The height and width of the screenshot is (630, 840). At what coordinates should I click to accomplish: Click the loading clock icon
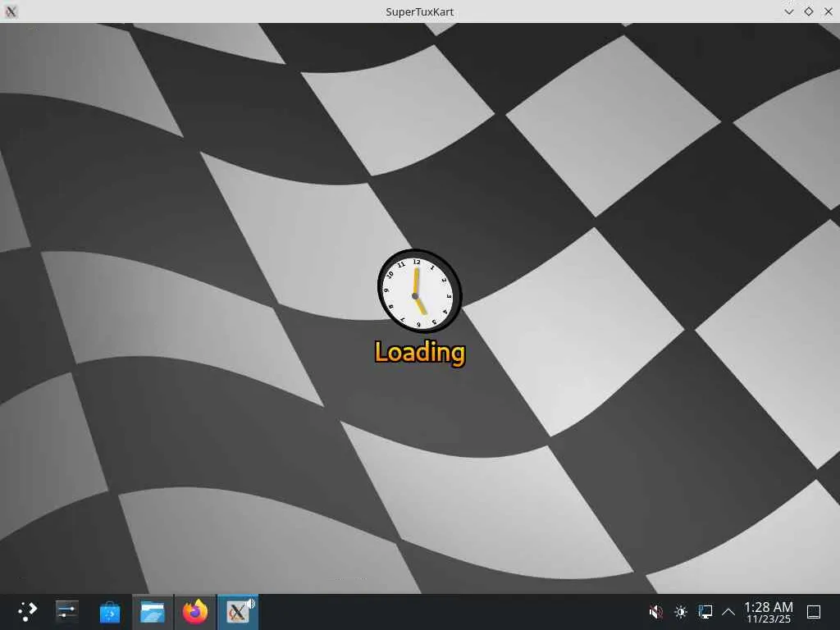click(x=419, y=291)
